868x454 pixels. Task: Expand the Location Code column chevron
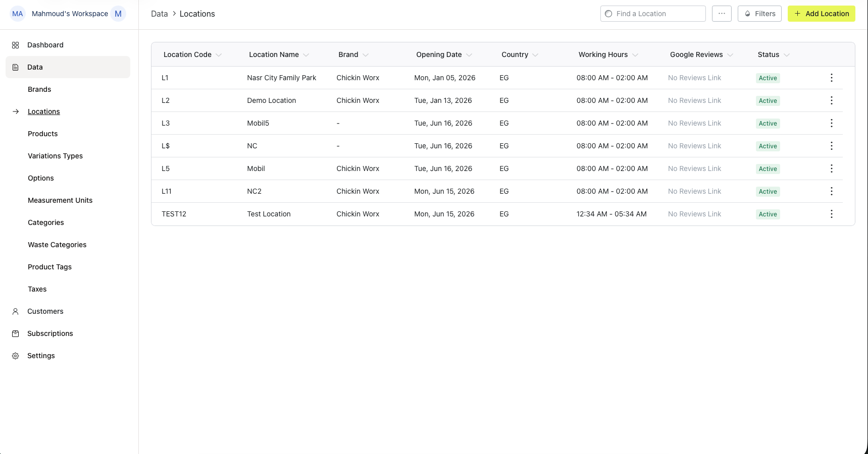coord(219,55)
